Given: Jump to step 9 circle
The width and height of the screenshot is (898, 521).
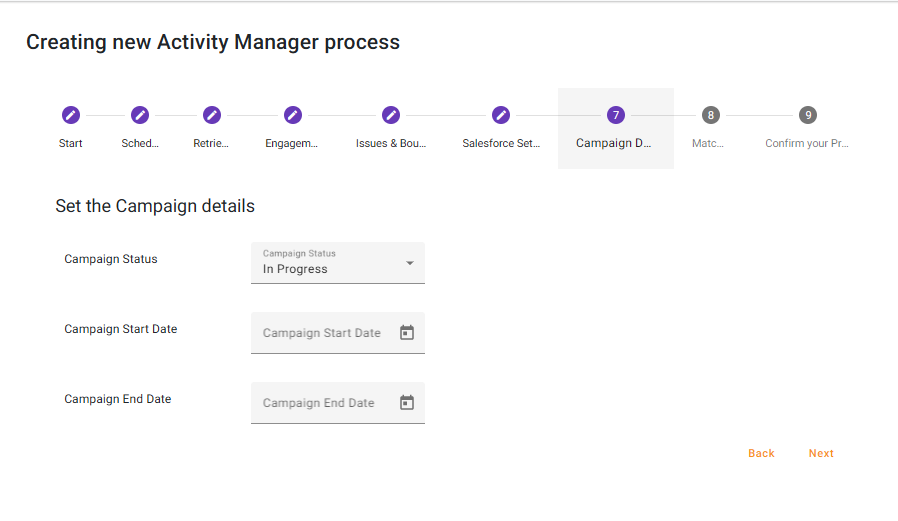Looking at the screenshot, I should 807,115.
